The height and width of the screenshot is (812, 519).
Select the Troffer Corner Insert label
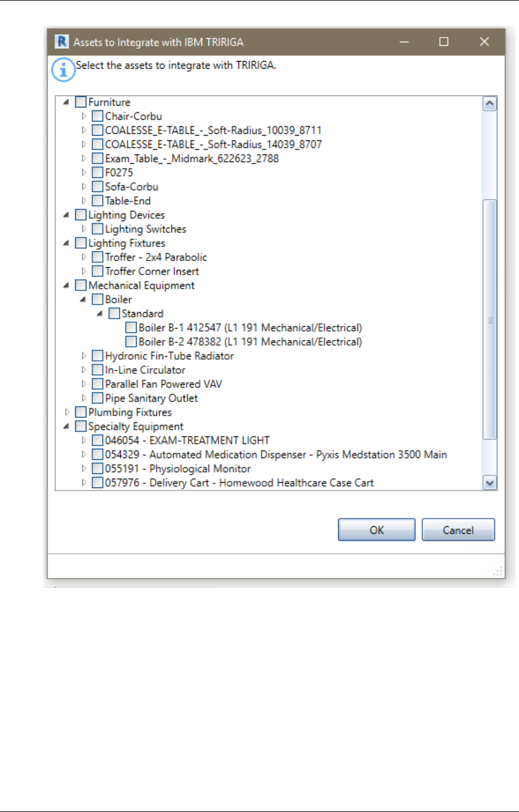pos(152,271)
